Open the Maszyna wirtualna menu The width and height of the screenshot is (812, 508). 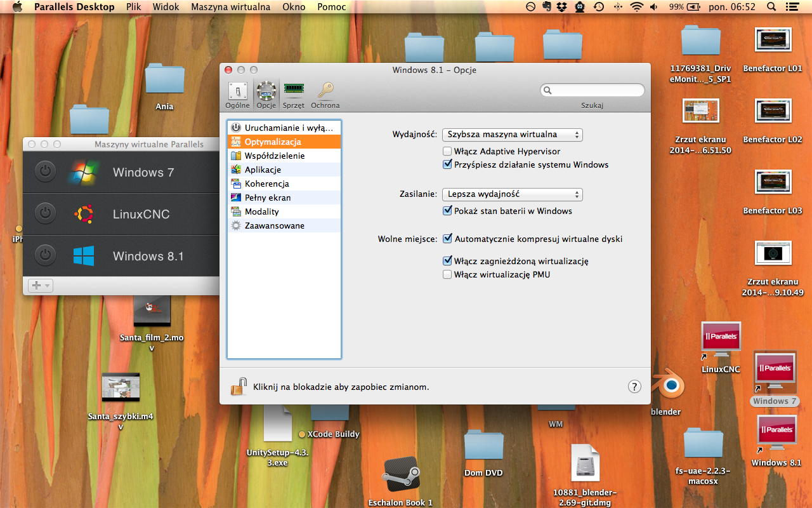click(x=230, y=7)
